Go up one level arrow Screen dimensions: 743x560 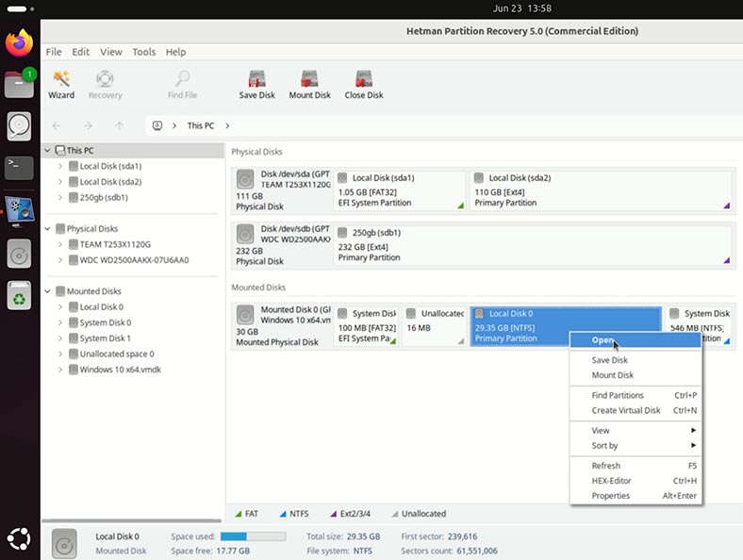(119, 125)
